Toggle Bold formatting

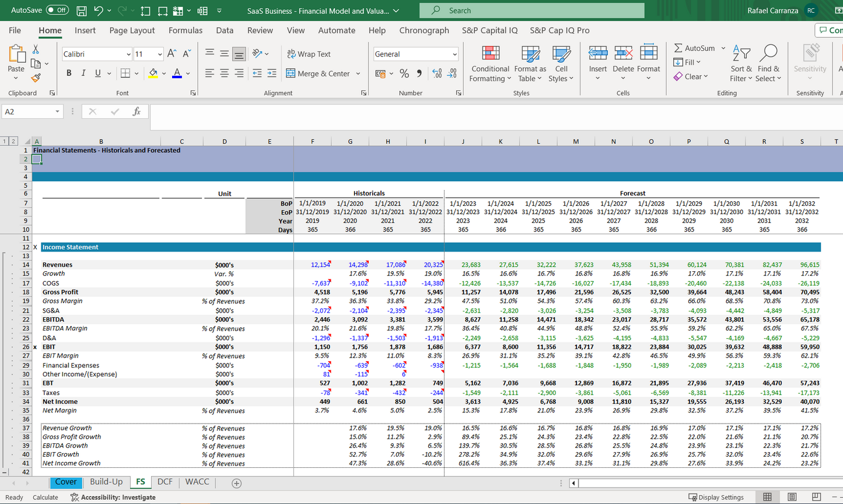(x=69, y=73)
